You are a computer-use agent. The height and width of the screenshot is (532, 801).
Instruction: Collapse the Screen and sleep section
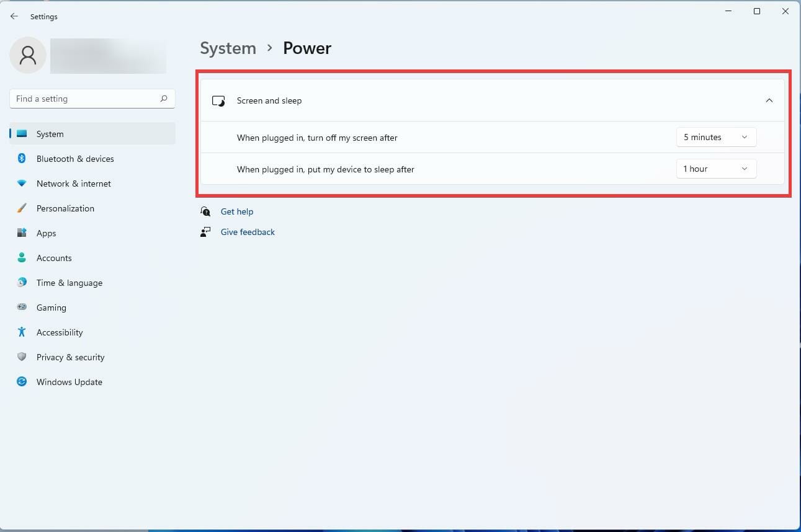[769, 100]
